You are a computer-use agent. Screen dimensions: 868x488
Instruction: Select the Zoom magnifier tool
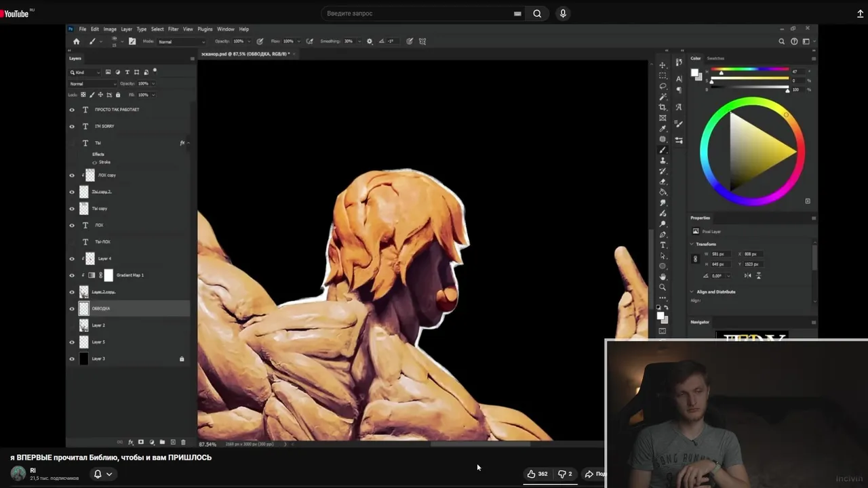coord(663,287)
